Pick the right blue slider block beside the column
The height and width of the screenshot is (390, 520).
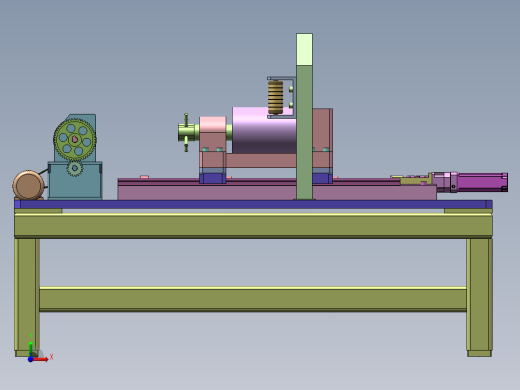tap(322, 178)
